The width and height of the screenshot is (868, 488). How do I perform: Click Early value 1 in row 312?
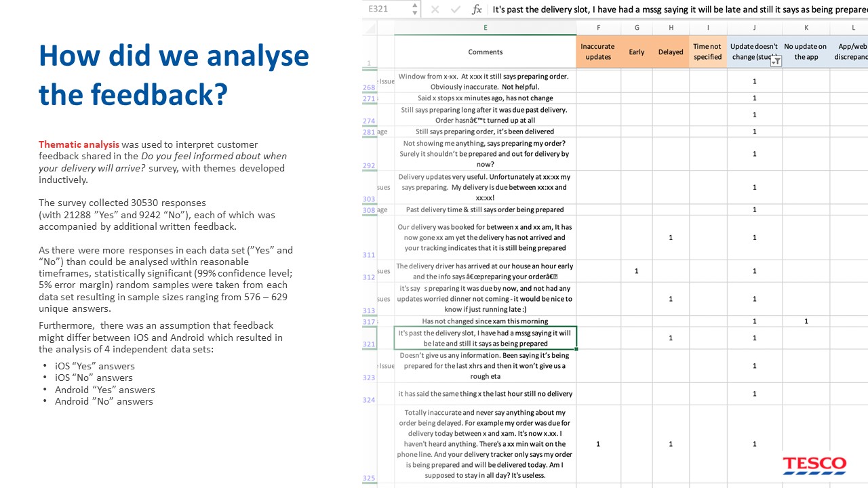[x=637, y=271]
